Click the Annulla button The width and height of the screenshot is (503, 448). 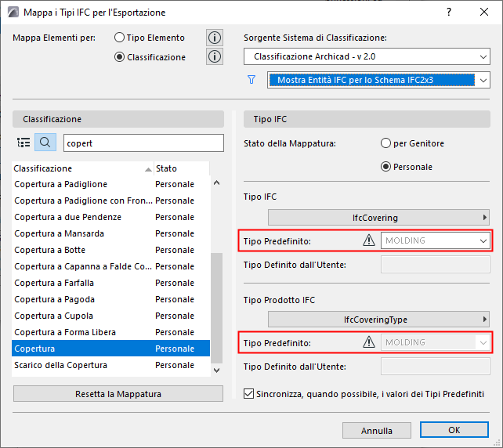pos(376,430)
